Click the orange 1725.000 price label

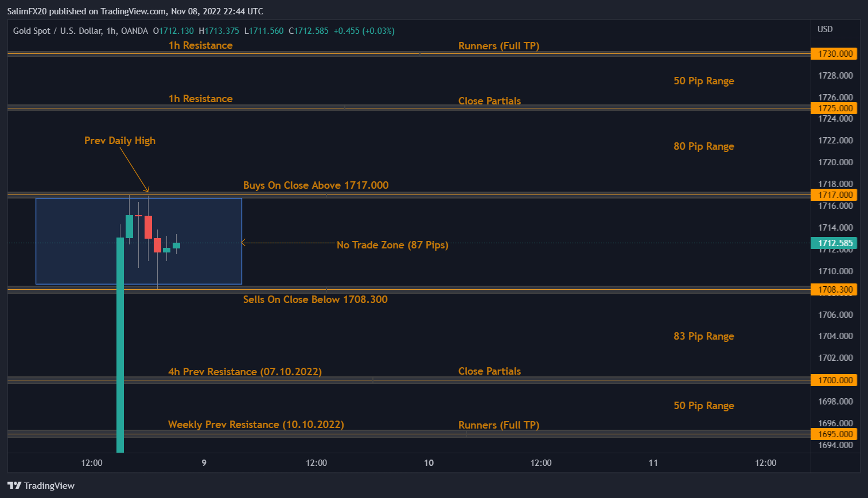834,108
